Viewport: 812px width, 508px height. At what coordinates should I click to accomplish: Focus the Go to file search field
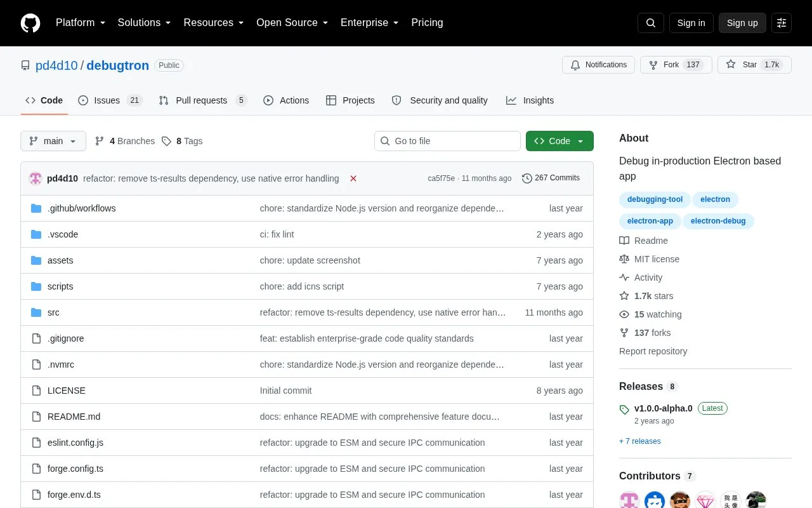click(447, 141)
